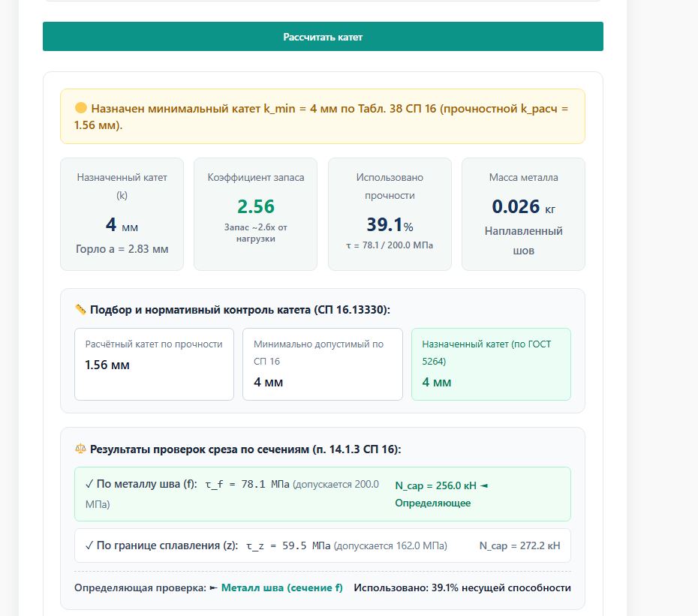Click the Металл шва (сечение f) text
Viewport: 698px width, 616px height.
coord(281,587)
